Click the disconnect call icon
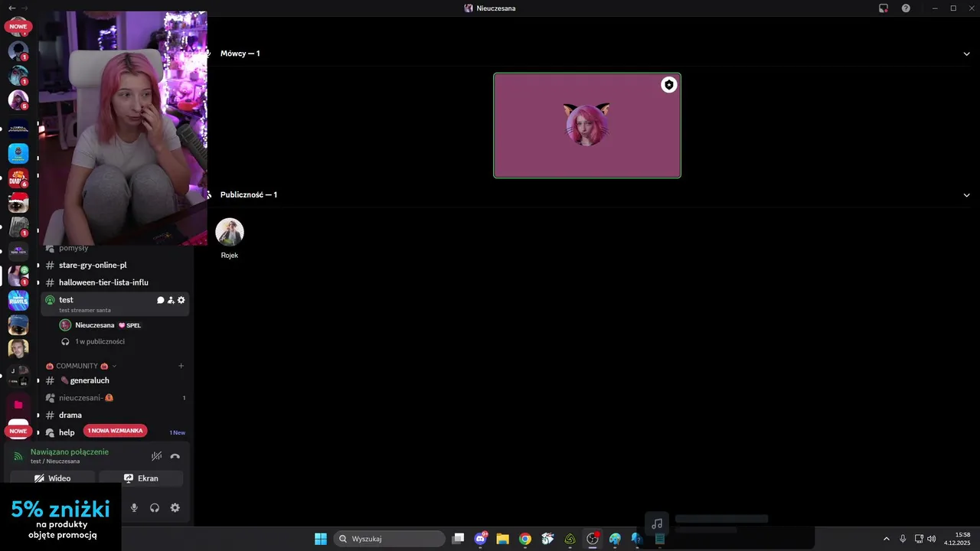The height and width of the screenshot is (551, 980). tap(175, 456)
